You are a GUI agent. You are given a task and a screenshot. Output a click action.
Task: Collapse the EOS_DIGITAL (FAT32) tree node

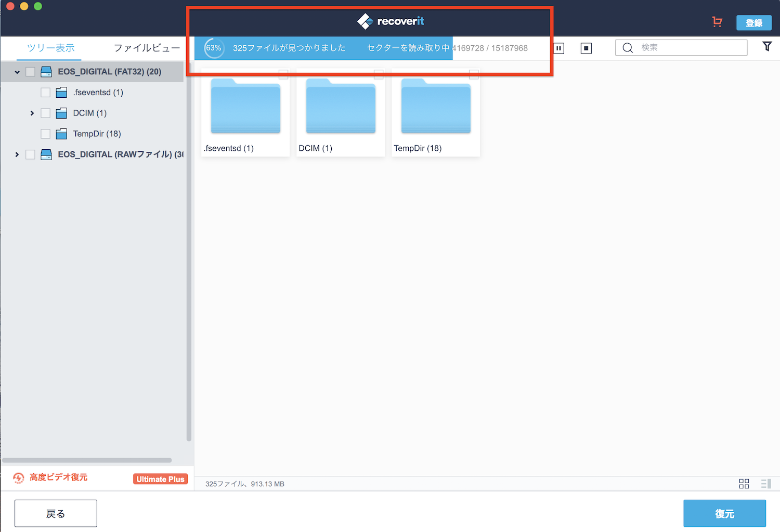click(x=17, y=72)
